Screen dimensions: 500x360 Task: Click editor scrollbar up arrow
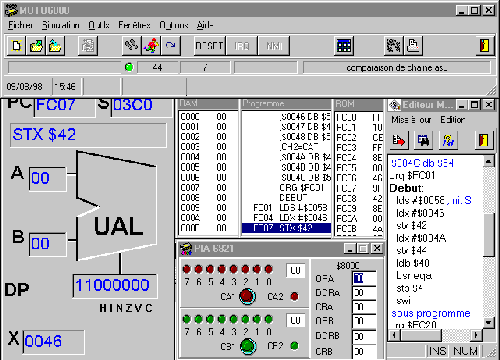pos(489,161)
